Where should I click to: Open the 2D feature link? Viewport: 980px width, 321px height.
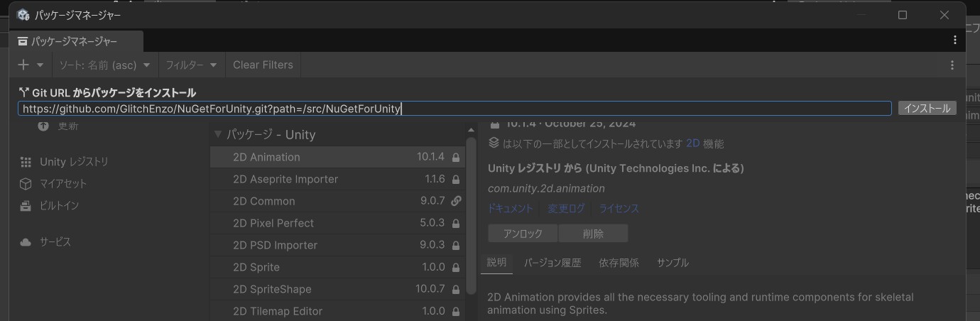click(692, 143)
